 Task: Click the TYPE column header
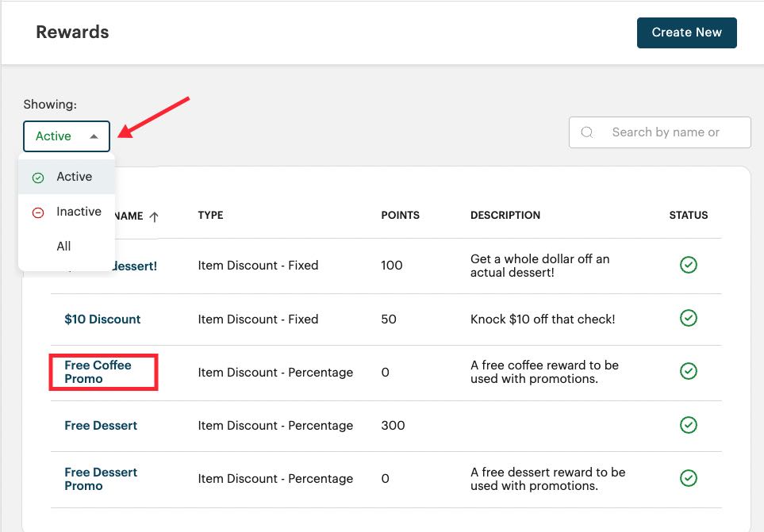[210, 215]
